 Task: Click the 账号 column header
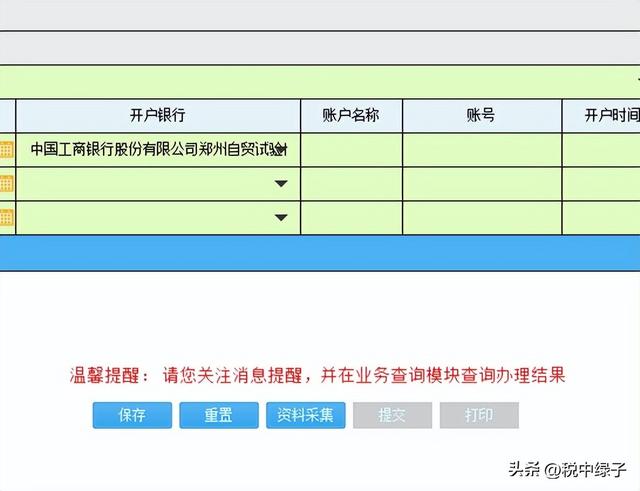click(482, 115)
